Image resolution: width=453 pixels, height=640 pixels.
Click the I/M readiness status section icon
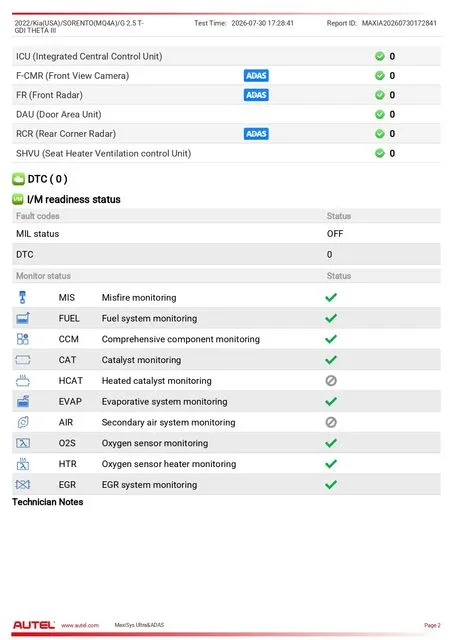(x=18, y=199)
